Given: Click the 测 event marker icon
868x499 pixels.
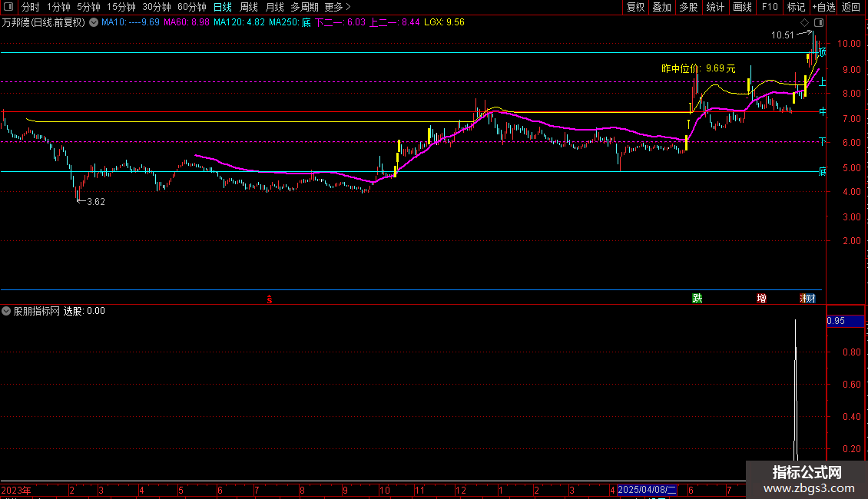Looking at the screenshot, I should (x=803, y=298).
